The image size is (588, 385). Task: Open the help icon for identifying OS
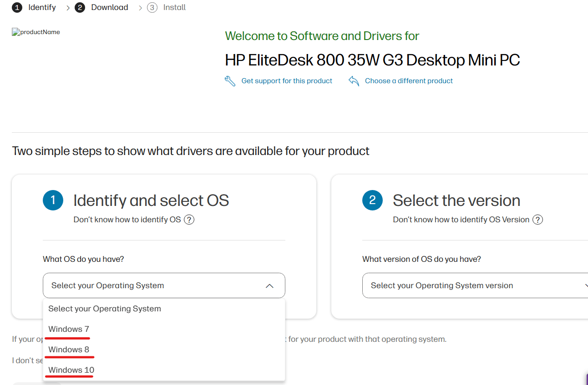pos(189,219)
